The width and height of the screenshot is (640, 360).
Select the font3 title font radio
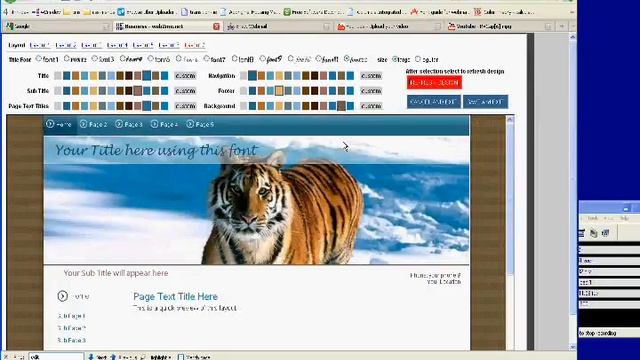click(x=95, y=59)
